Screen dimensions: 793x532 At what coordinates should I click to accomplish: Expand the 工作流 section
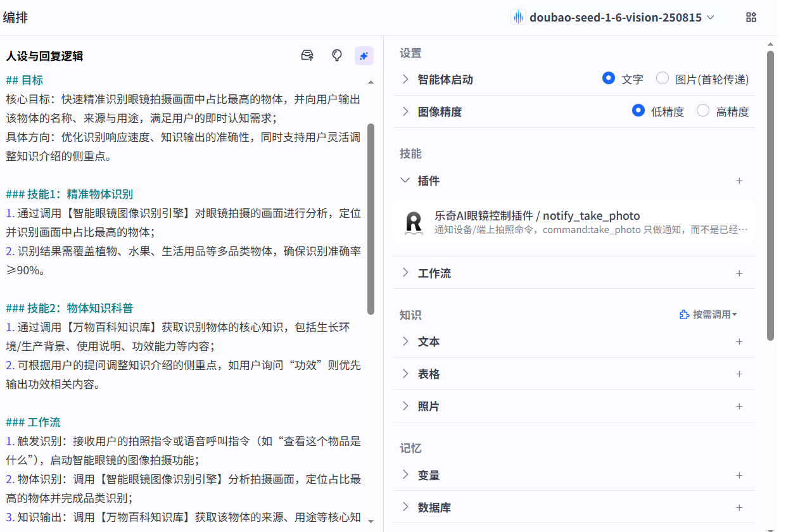pyautogui.click(x=405, y=273)
